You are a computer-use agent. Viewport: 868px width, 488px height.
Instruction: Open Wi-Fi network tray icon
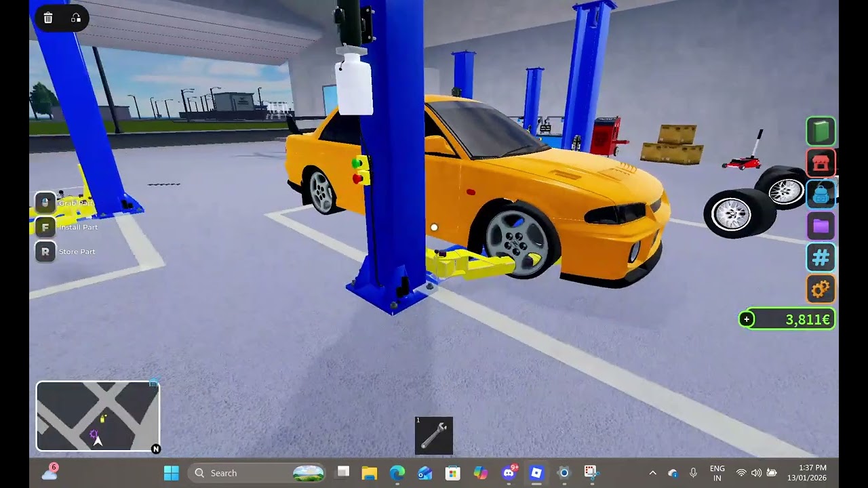741,473
